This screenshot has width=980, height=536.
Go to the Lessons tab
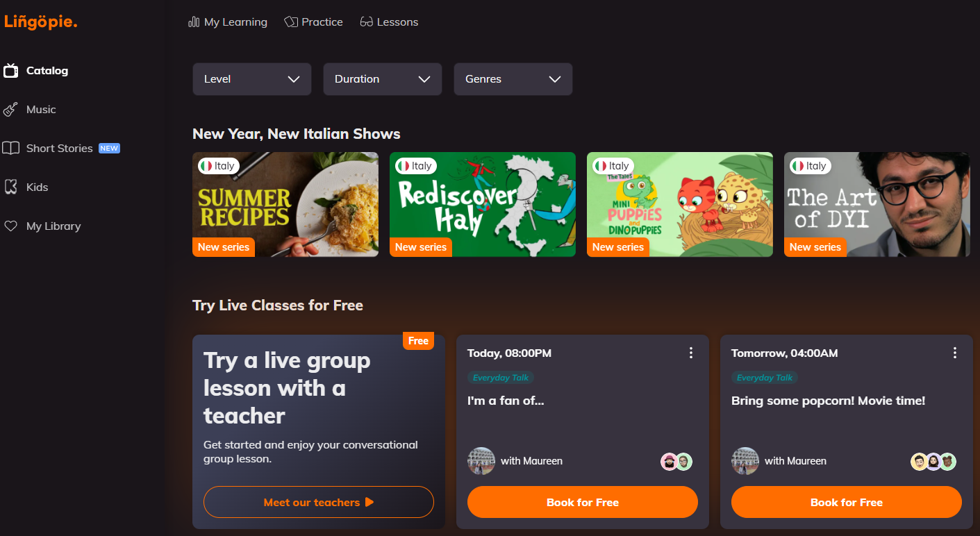tap(397, 22)
